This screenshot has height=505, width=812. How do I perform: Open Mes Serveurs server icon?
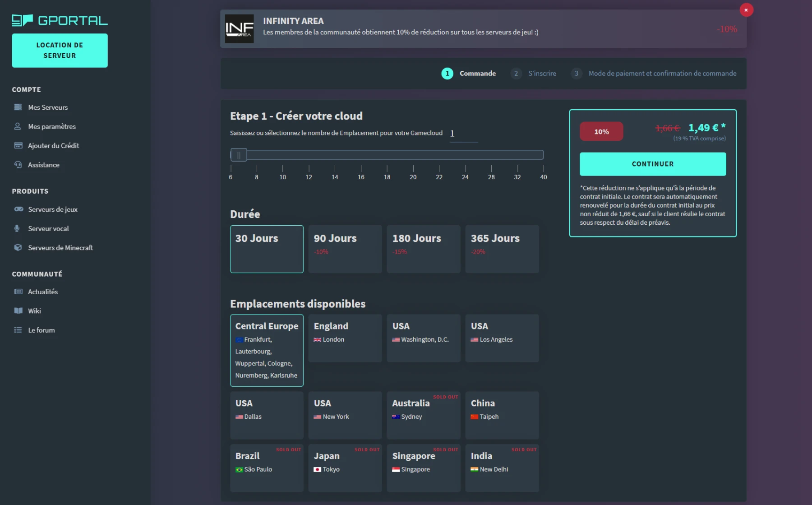coord(18,107)
